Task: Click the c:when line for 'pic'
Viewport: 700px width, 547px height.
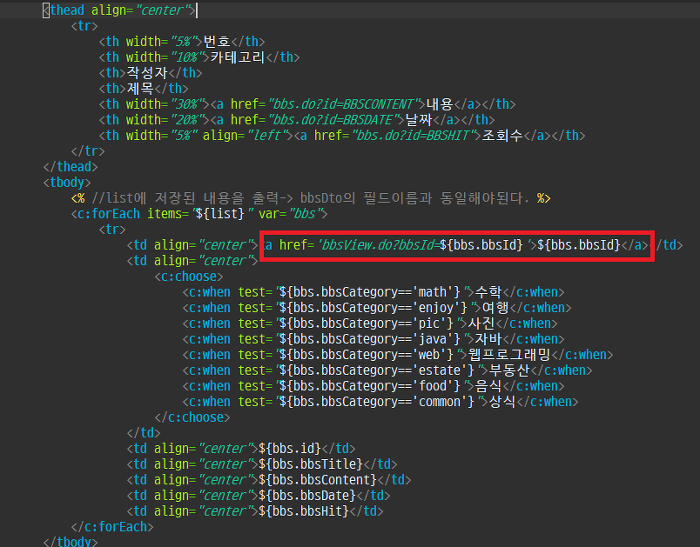Action: pos(370,323)
